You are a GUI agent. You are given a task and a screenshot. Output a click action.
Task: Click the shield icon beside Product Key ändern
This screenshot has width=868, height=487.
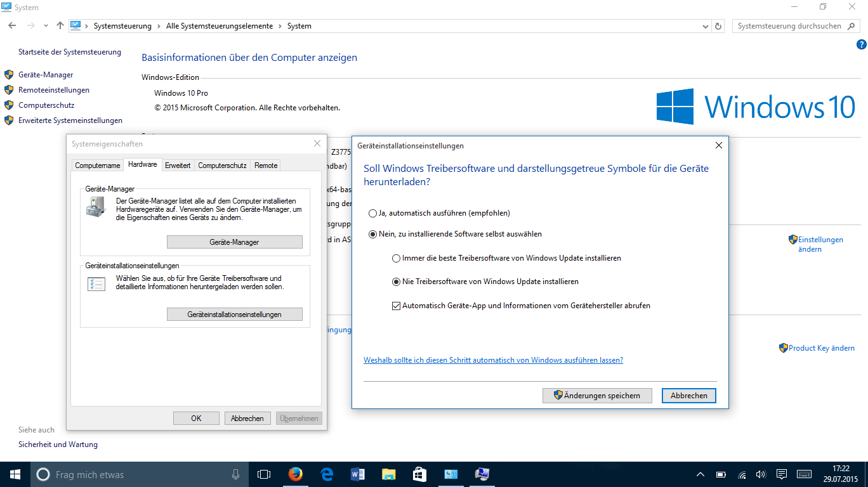[784, 348]
